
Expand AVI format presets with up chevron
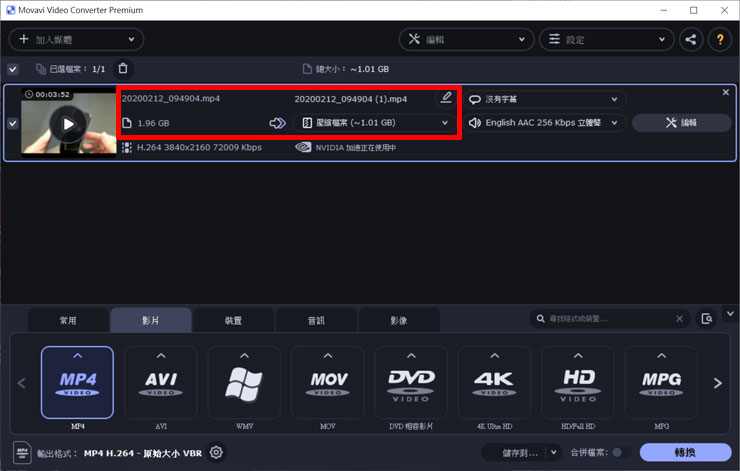[161, 355]
